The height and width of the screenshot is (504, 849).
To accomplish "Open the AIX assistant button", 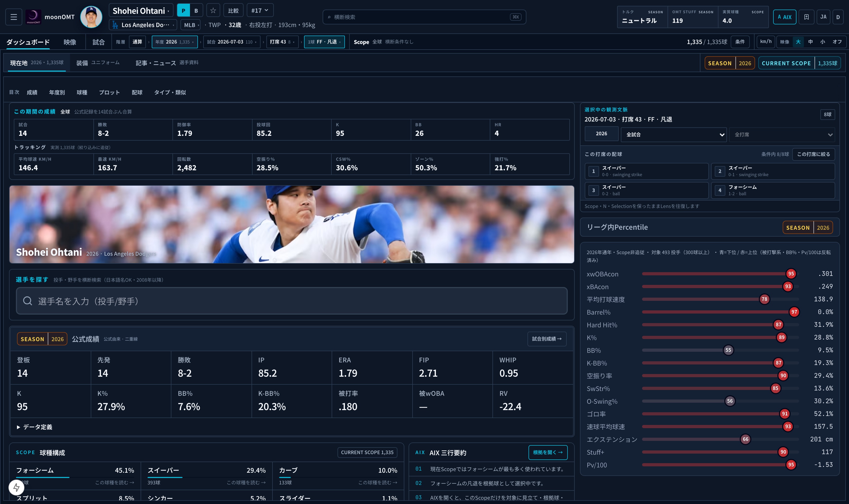I will (785, 17).
